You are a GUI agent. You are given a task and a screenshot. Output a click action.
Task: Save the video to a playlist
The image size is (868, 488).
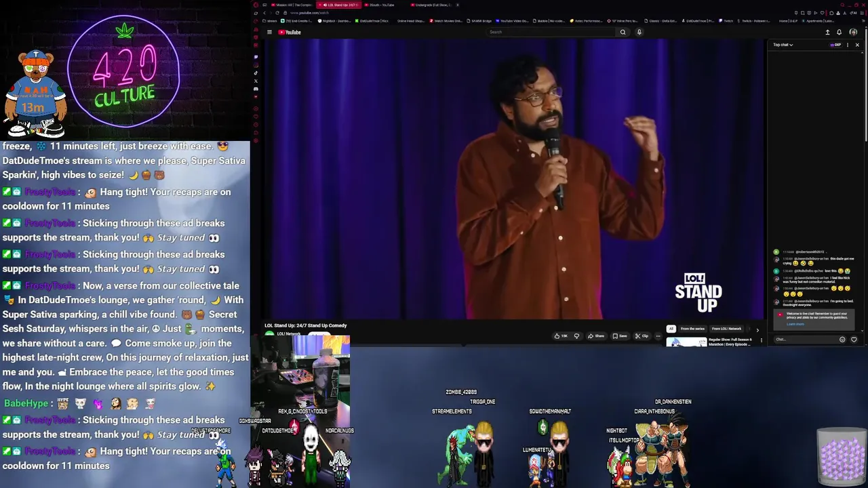click(620, 335)
